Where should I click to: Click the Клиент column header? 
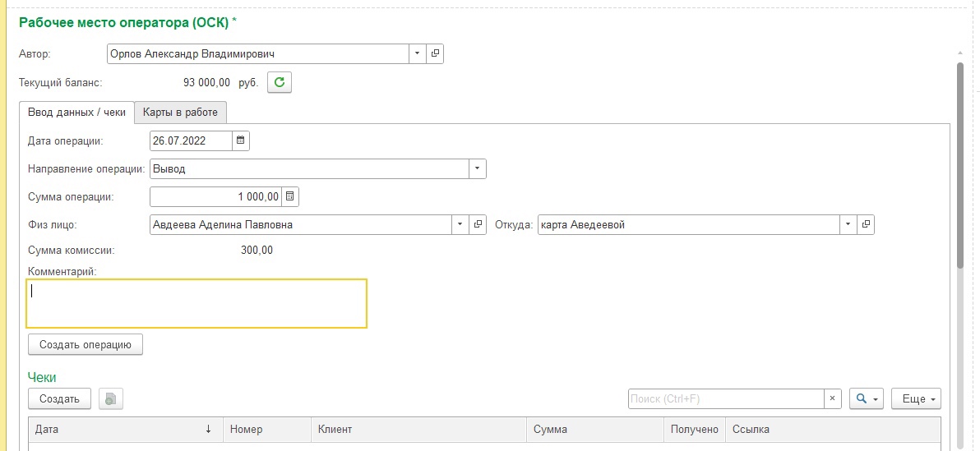coord(418,429)
